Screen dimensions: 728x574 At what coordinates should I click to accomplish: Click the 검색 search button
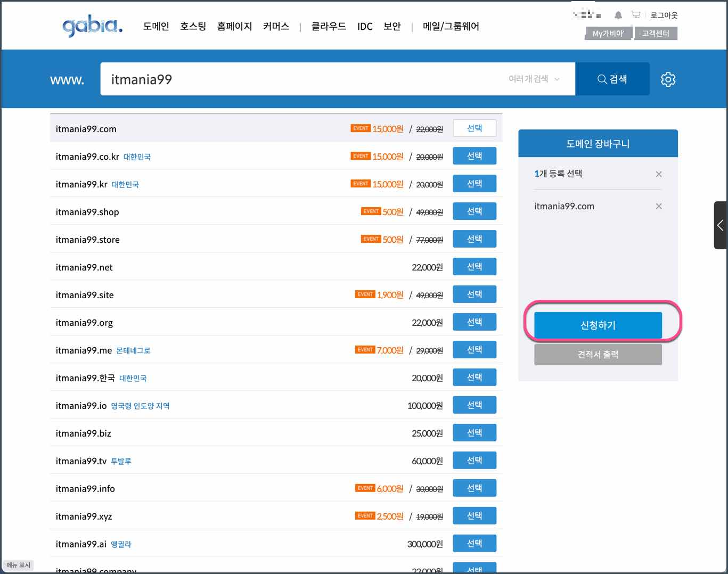[612, 79]
